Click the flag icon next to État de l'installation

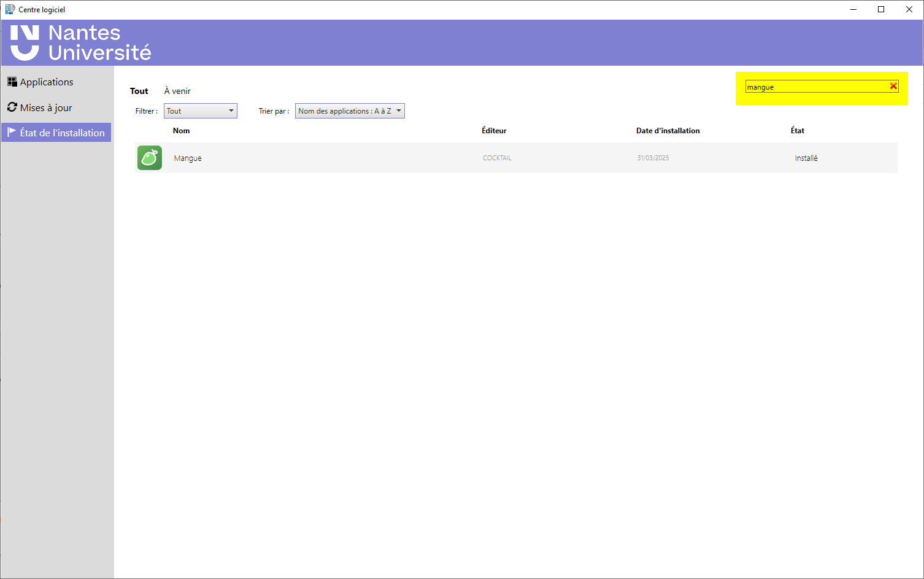click(x=12, y=132)
